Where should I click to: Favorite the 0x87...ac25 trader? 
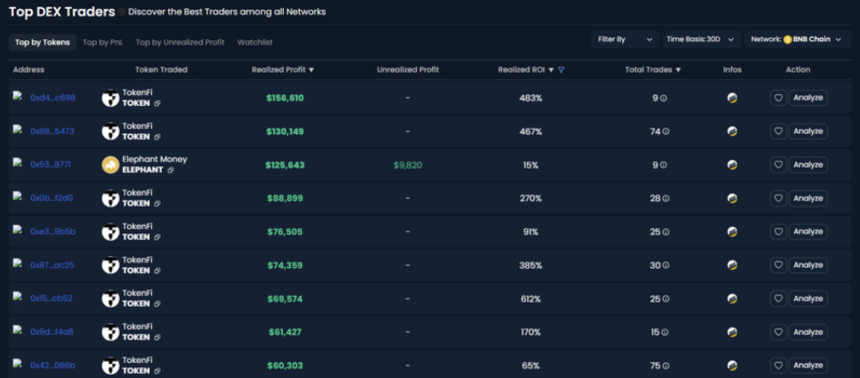tap(778, 265)
